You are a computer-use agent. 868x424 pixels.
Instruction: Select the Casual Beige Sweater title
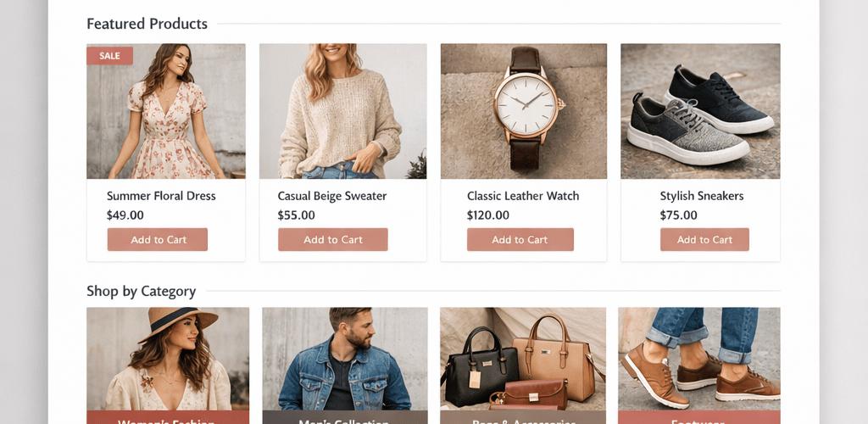[332, 196]
